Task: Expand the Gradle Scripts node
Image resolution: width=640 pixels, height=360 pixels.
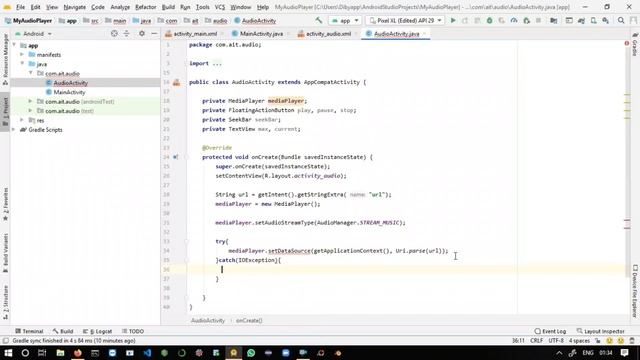Action: coord(13,129)
